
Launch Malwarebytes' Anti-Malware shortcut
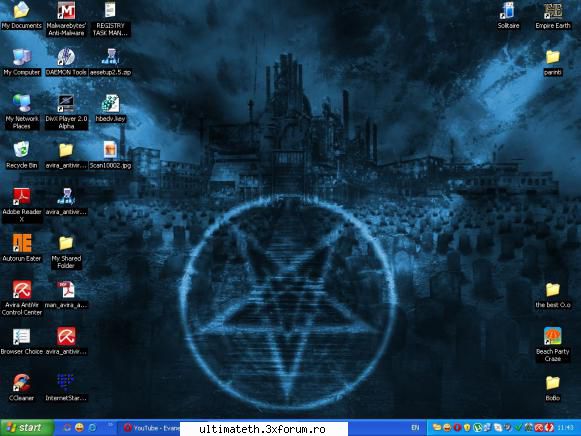[x=66, y=19]
